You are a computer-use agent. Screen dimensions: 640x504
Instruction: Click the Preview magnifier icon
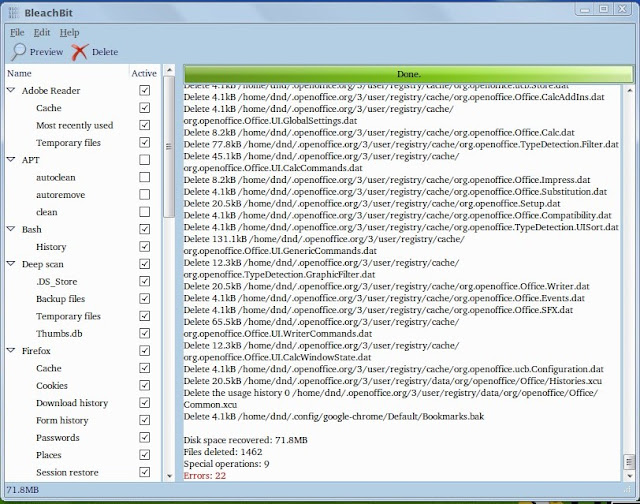(18, 52)
